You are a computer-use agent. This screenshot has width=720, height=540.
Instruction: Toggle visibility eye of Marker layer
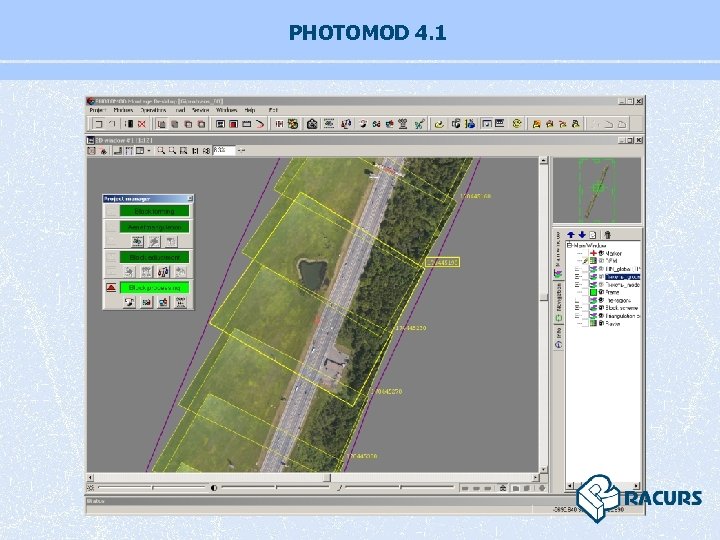point(601,253)
